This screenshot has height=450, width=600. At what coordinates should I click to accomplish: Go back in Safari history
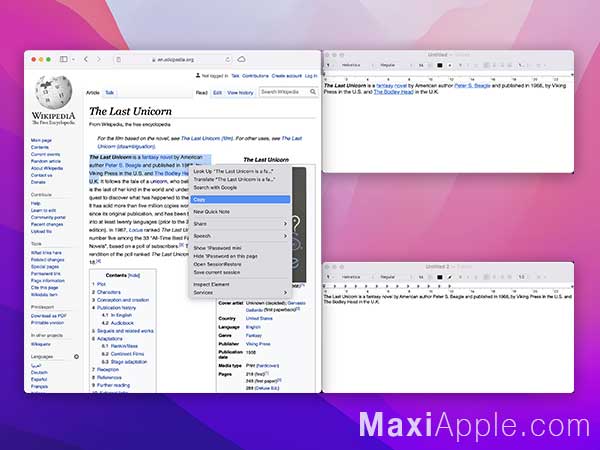(86, 59)
